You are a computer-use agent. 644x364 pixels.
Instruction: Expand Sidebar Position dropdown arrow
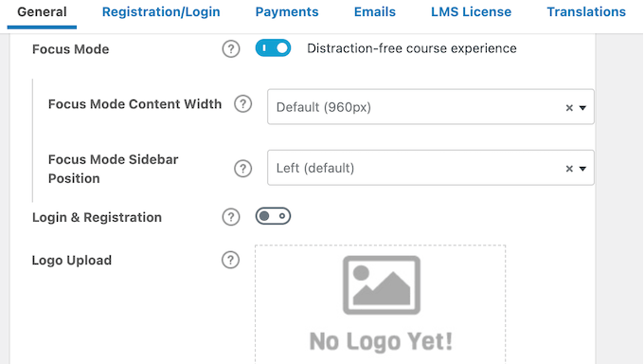[x=582, y=169]
